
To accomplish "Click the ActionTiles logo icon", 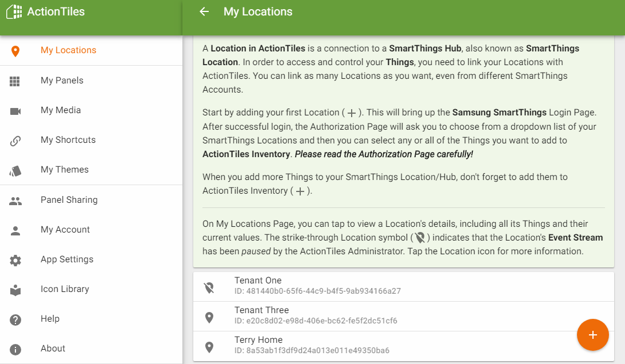I will click(14, 11).
